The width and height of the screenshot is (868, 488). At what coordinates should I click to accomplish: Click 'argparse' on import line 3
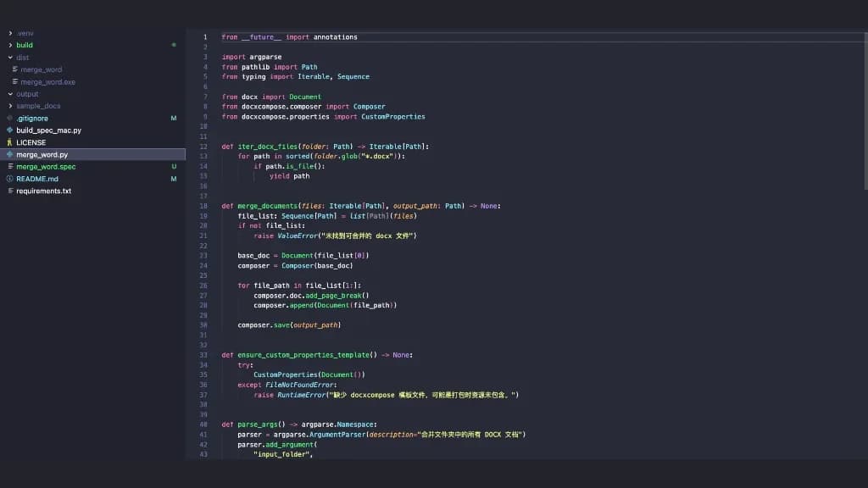(x=265, y=57)
